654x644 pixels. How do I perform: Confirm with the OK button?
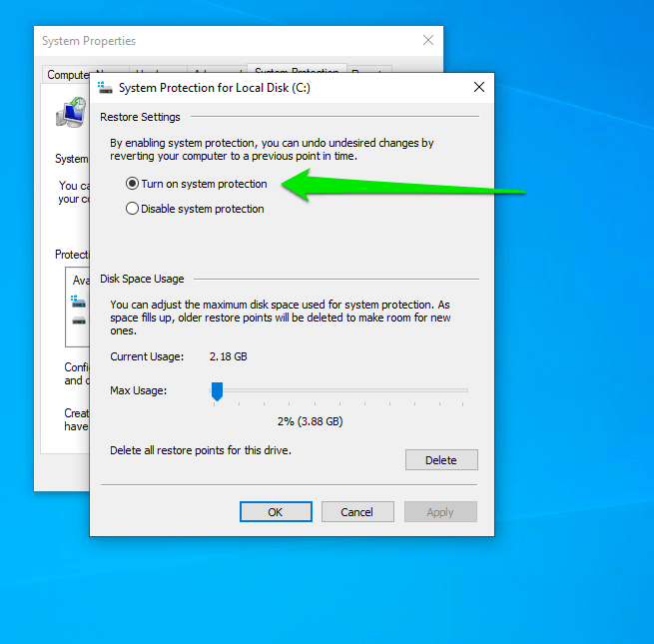coord(276,512)
